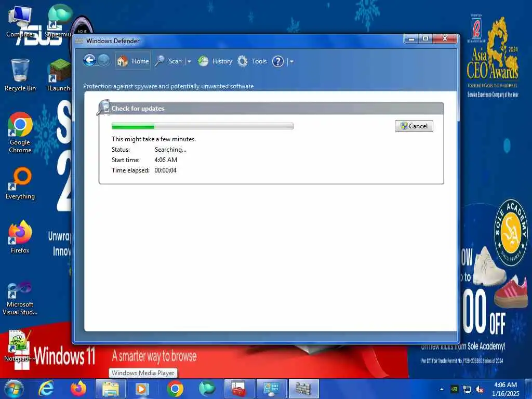
Task: Launch Firefox from the taskbar
Action: [x=78, y=389]
